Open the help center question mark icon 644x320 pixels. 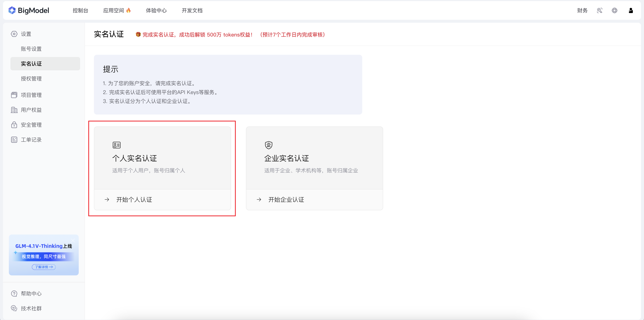[x=14, y=294]
